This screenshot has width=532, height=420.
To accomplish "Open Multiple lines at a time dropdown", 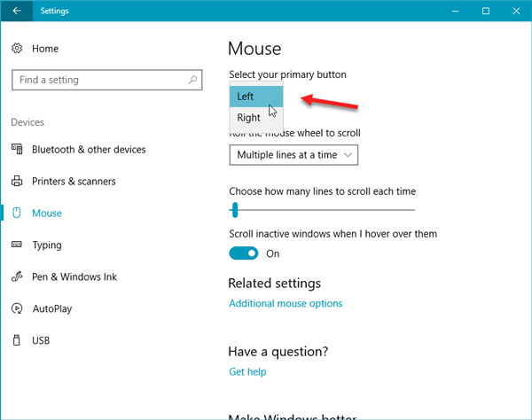I will point(293,155).
